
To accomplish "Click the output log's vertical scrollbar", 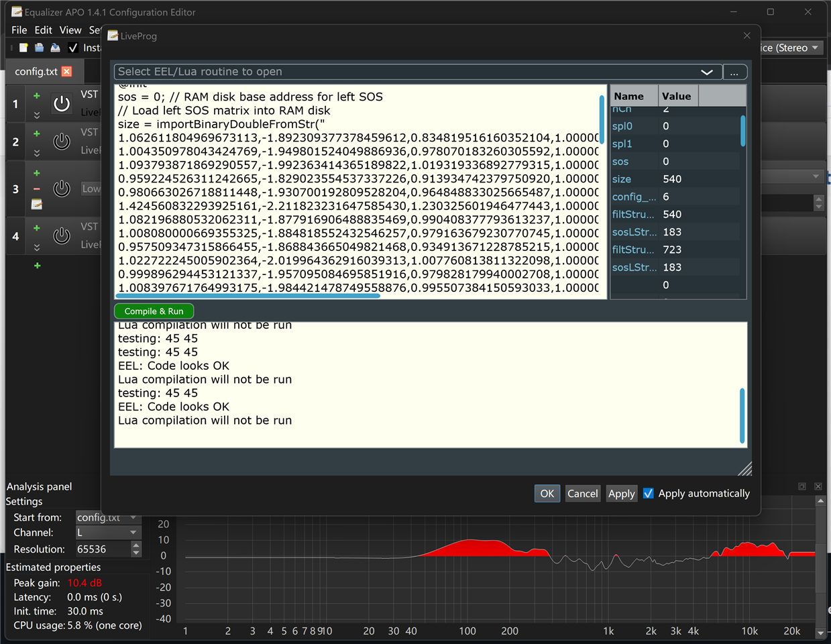I will click(742, 416).
